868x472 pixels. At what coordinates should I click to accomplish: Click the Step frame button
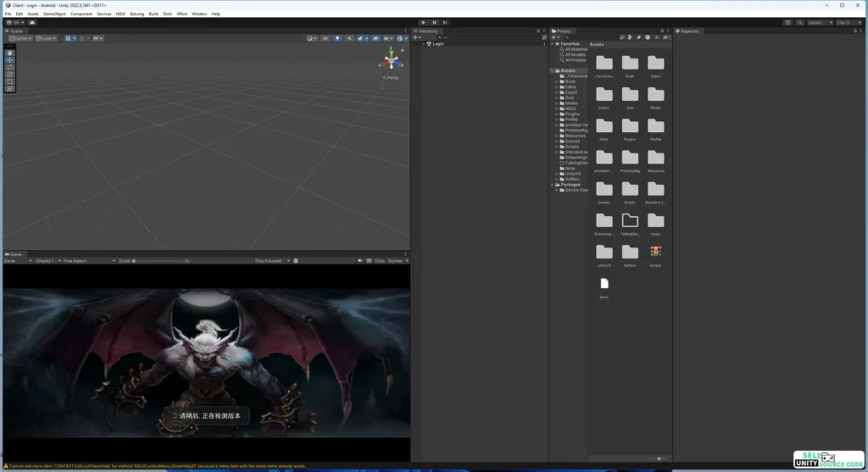[445, 22]
